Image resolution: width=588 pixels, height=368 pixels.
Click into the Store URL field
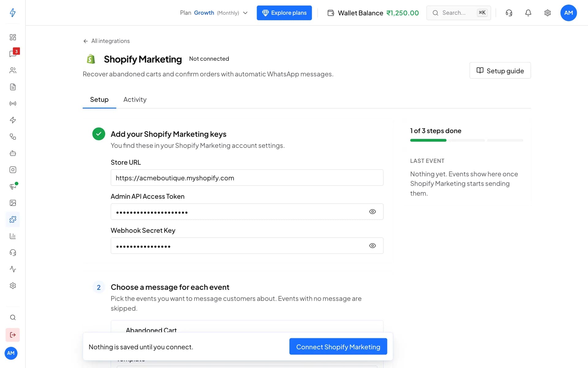pos(247,178)
